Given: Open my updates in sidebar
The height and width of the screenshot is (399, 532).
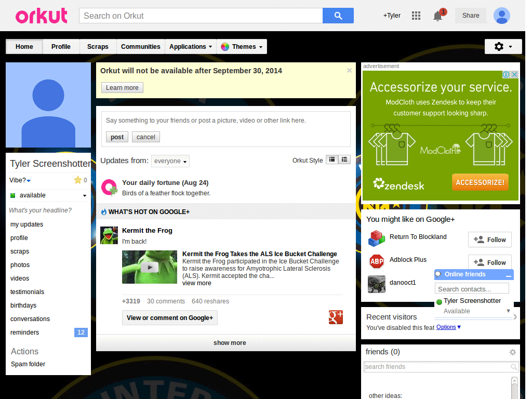Looking at the screenshot, I should click(x=27, y=224).
